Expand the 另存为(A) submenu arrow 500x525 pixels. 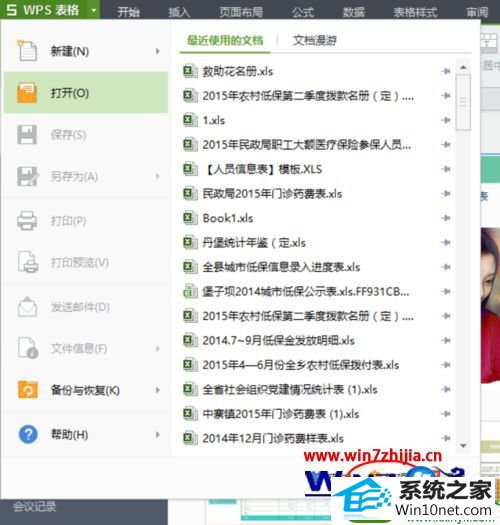[157, 176]
